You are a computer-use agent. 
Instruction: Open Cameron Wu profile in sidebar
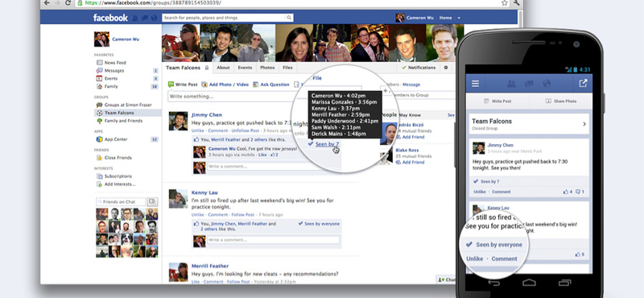pos(126,39)
